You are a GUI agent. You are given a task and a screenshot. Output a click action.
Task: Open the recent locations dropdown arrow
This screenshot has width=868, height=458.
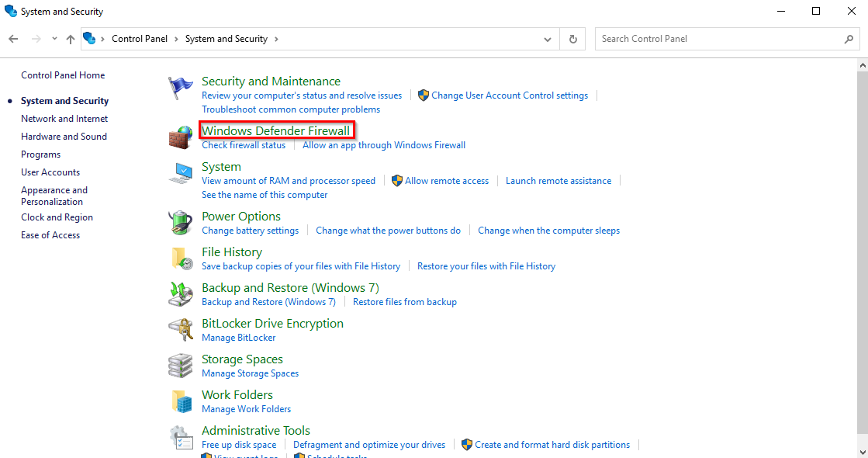54,39
